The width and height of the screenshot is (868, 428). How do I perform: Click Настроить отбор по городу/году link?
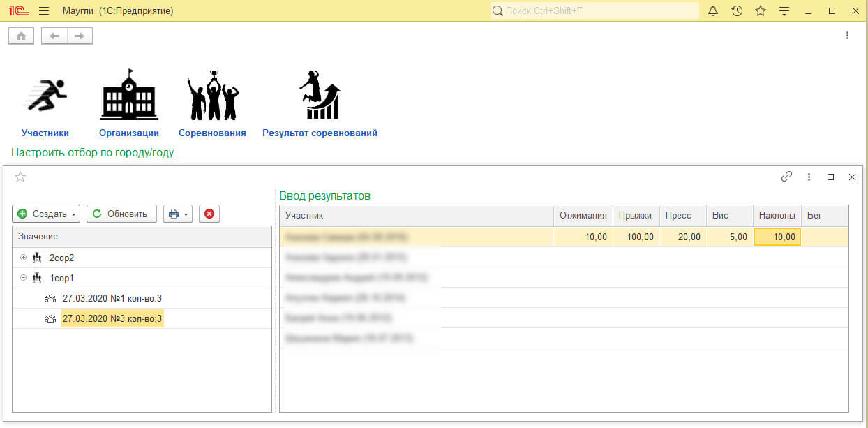click(x=92, y=152)
